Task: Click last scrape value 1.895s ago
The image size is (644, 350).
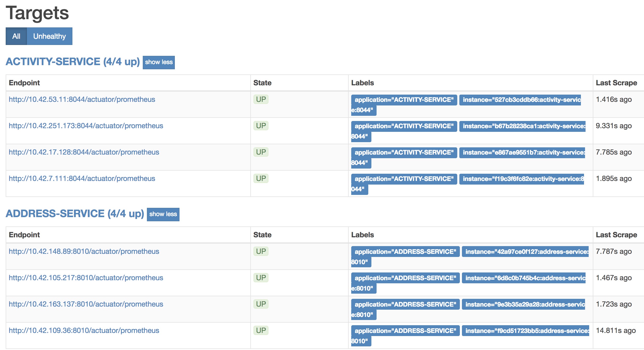Action: pos(614,179)
